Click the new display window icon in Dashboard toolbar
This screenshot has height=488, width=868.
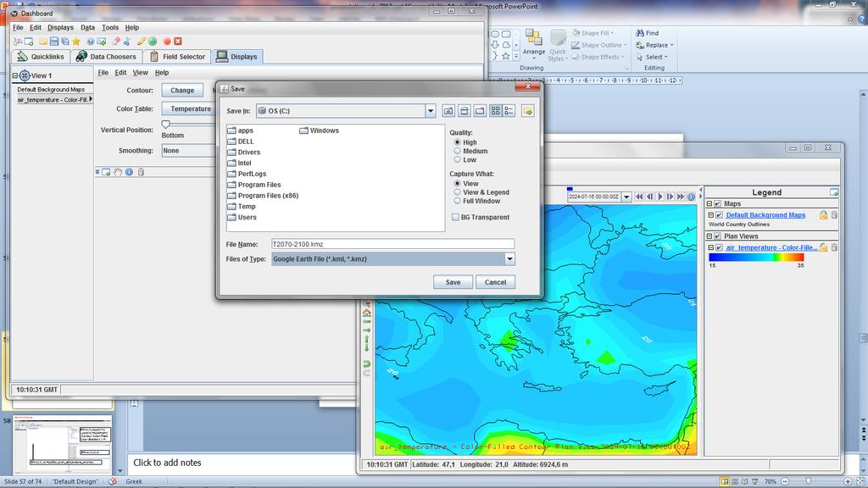click(x=29, y=42)
